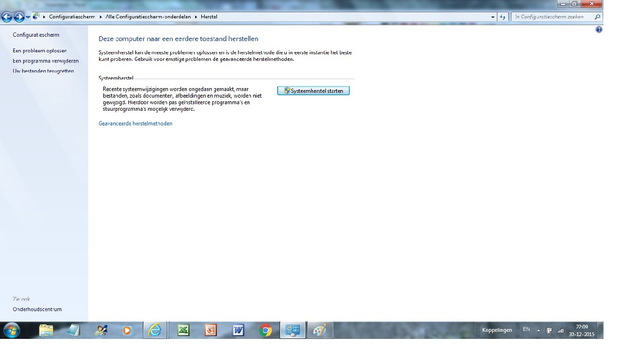Image resolution: width=644 pixels, height=362 pixels.
Task: Open the notepad-style taskbar icon
Action: point(73,330)
